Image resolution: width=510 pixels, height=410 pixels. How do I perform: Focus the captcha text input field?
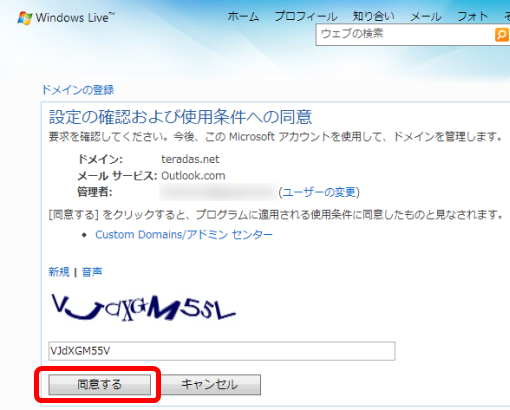pyautogui.click(x=222, y=351)
